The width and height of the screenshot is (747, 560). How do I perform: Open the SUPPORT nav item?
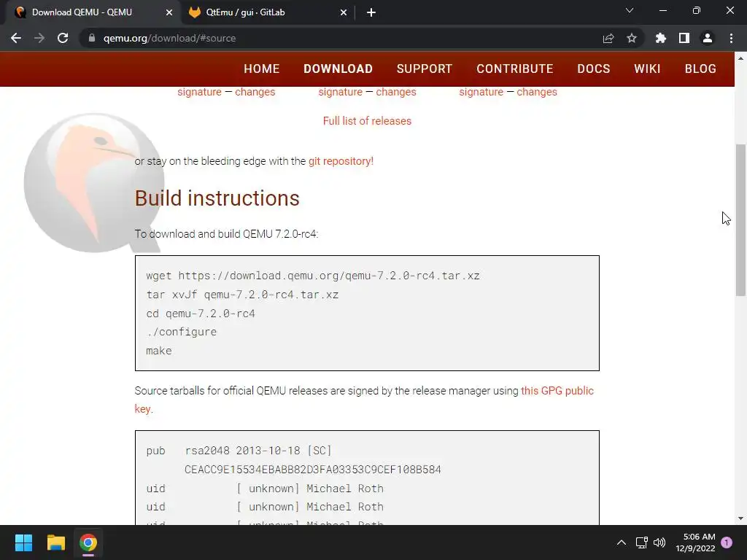pyautogui.click(x=425, y=69)
